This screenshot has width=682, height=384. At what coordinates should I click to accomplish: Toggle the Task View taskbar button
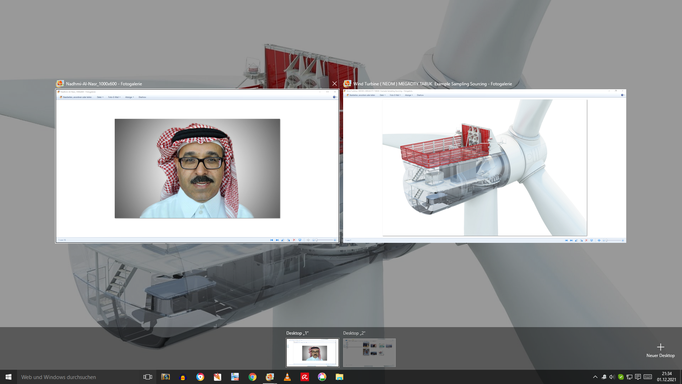148,377
